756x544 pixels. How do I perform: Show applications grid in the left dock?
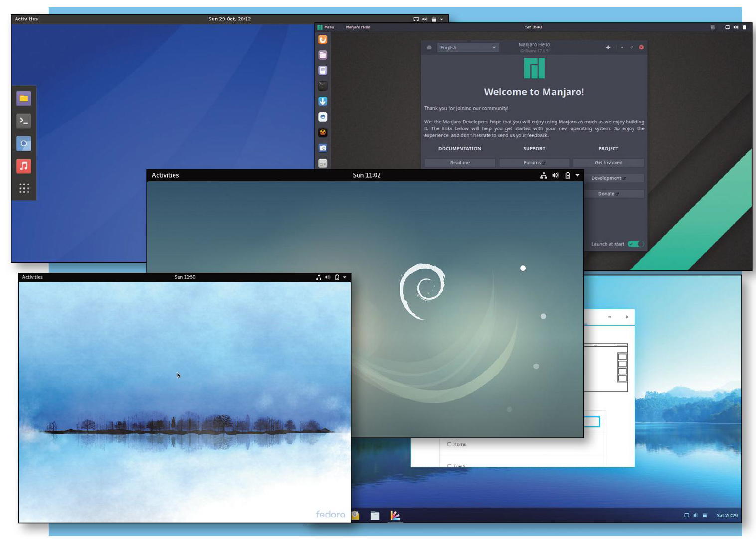(24, 188)
